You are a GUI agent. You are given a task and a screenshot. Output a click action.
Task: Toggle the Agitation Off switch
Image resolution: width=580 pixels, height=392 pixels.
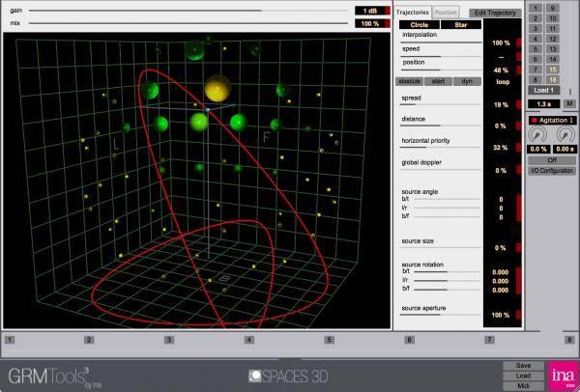pos(551,160)
